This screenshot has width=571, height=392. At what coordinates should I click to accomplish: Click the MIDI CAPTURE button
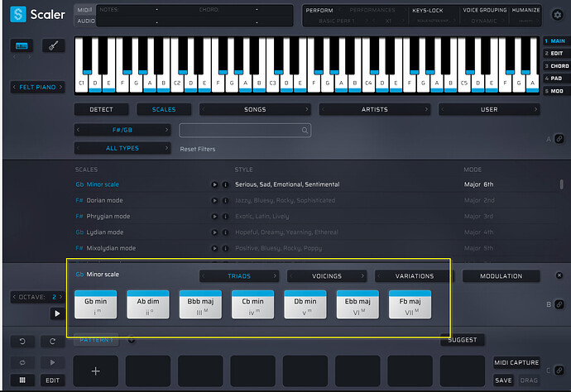(x=516, y=362)
